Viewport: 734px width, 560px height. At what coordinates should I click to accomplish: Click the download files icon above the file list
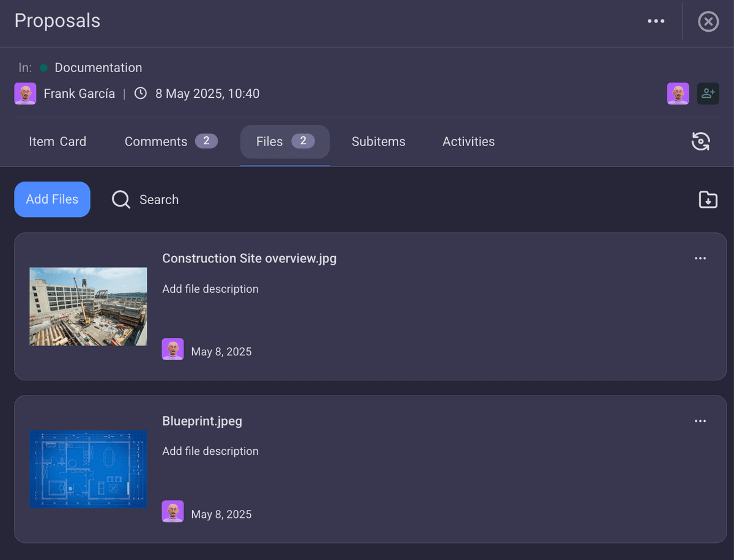708,199
